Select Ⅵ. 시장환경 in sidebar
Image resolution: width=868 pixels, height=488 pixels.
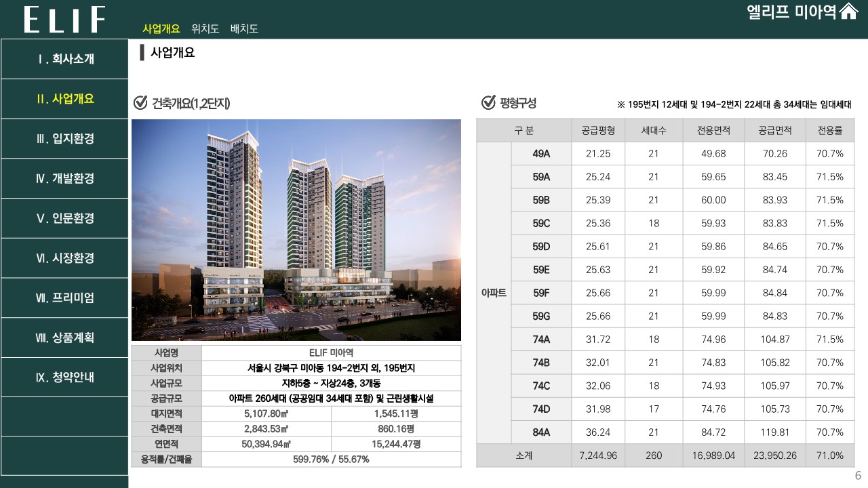[x=65, y=258]
